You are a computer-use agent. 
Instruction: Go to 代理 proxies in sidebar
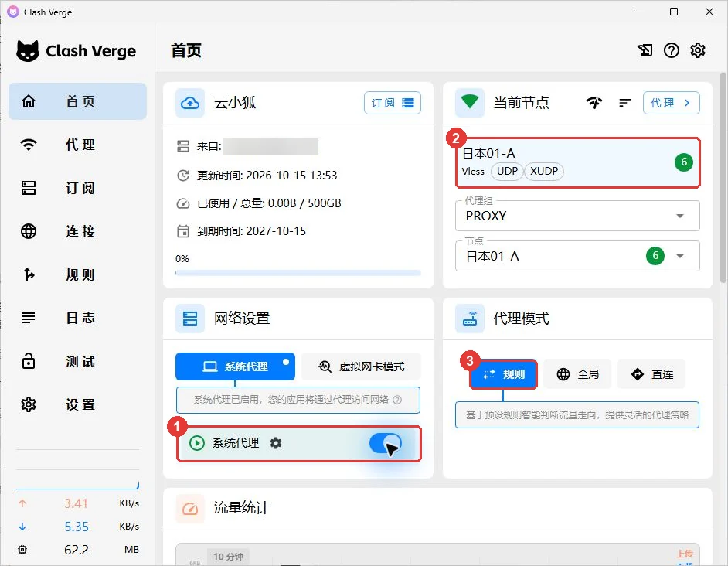click(77, 145)
